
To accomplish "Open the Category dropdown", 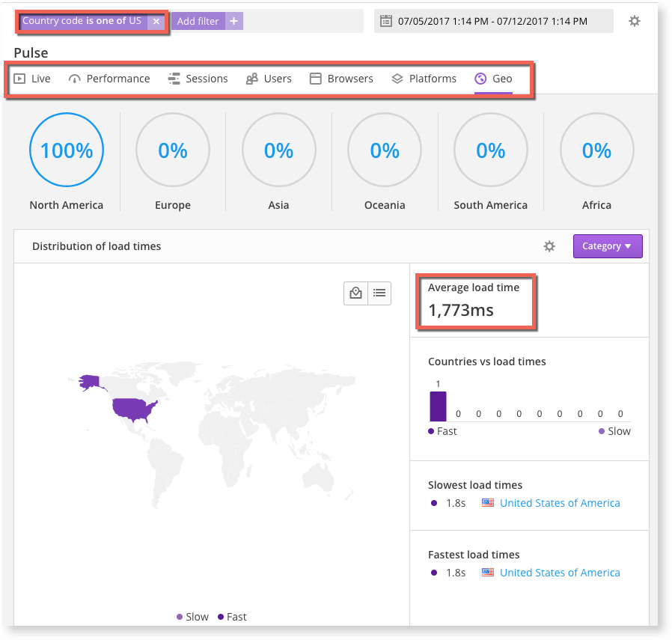I will click(608, 246).
